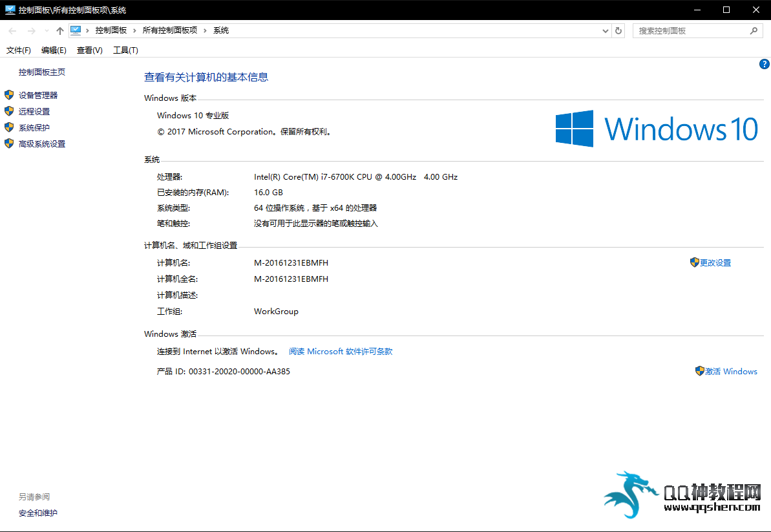Select the WorkGroup value

pos(277,312)
